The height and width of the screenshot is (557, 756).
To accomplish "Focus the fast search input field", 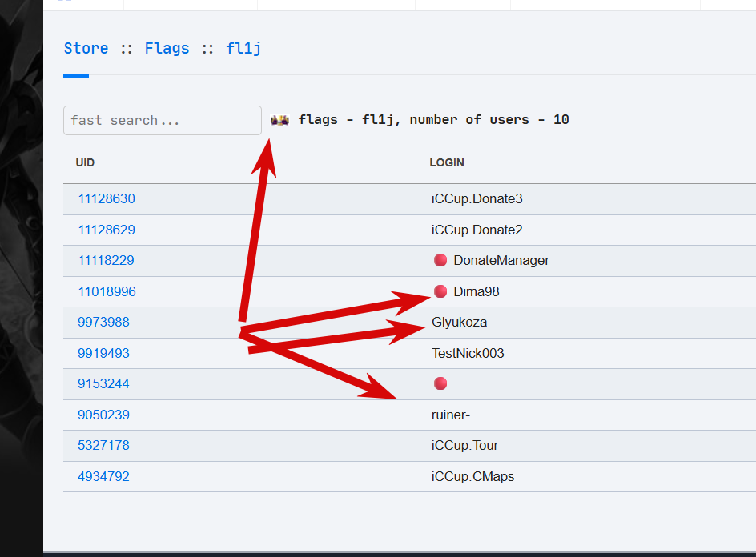I will [163, 121].
